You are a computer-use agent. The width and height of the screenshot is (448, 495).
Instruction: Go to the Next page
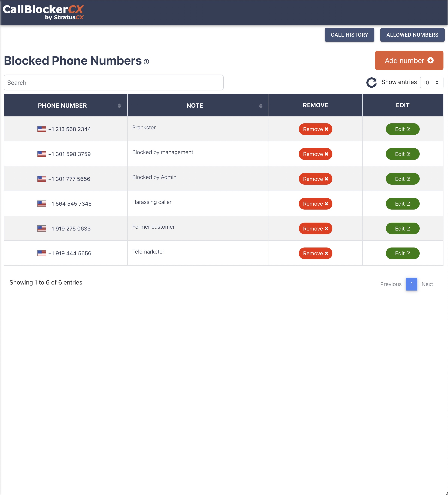(427, 284)
